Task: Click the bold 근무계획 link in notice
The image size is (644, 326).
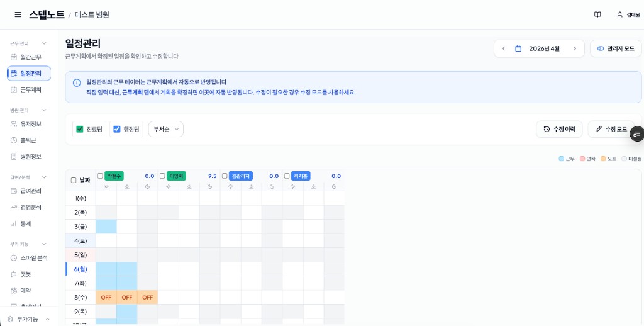Action: (132, 93)
